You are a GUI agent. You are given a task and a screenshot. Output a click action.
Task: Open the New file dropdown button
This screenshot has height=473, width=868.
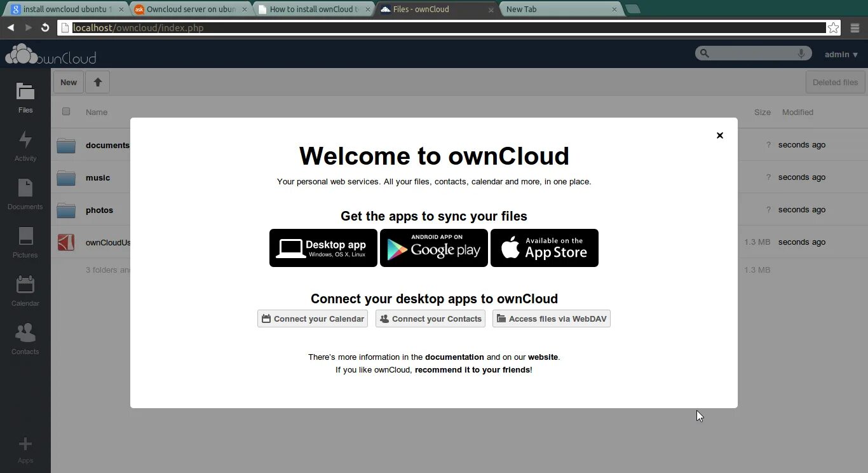[x=69, y=82]
